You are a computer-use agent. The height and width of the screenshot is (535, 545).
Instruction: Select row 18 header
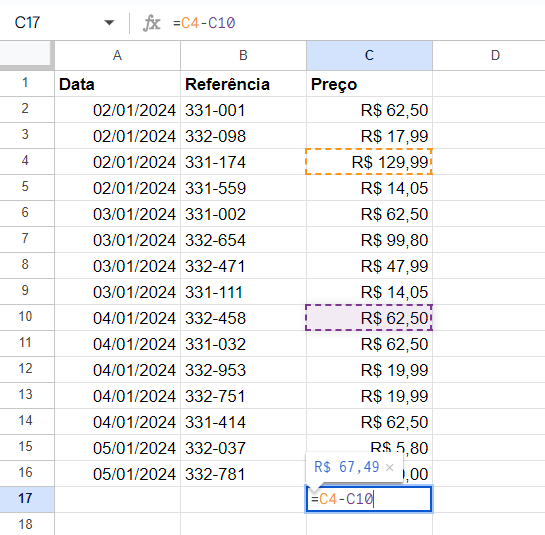pyautogui.click(x=27, y=524)
